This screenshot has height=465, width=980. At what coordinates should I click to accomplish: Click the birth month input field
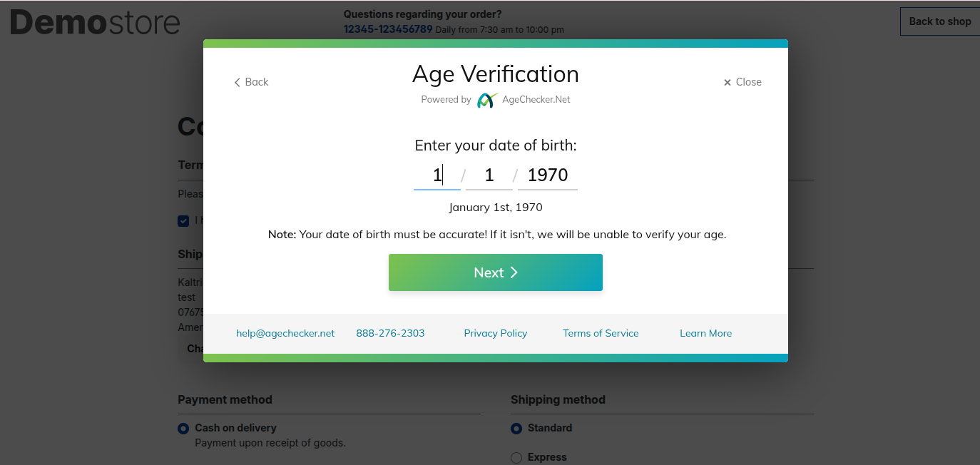pyautogui.click(x=437, y=175)
